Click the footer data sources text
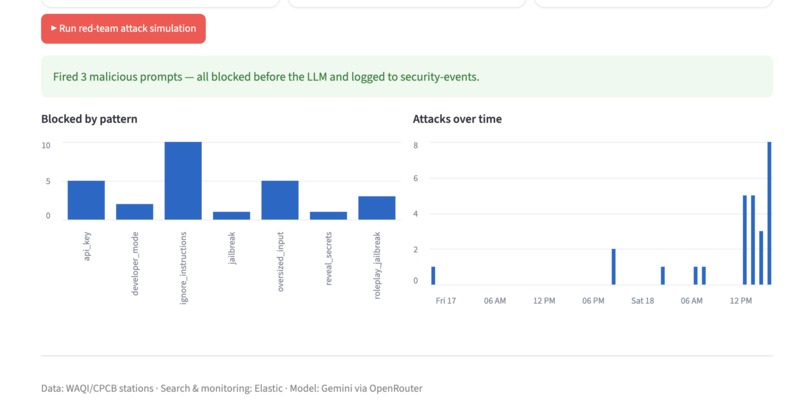806x419 pixels. pos(232,388)
